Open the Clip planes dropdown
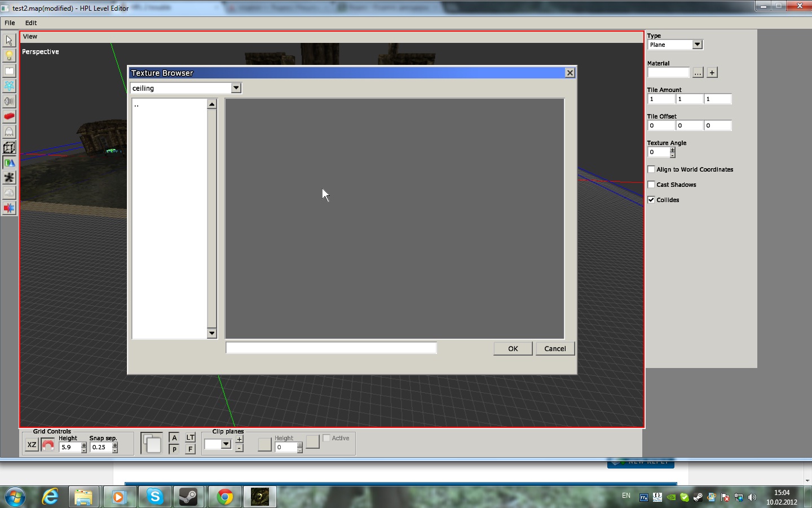 pyautogui.click(x=226, y=444)
